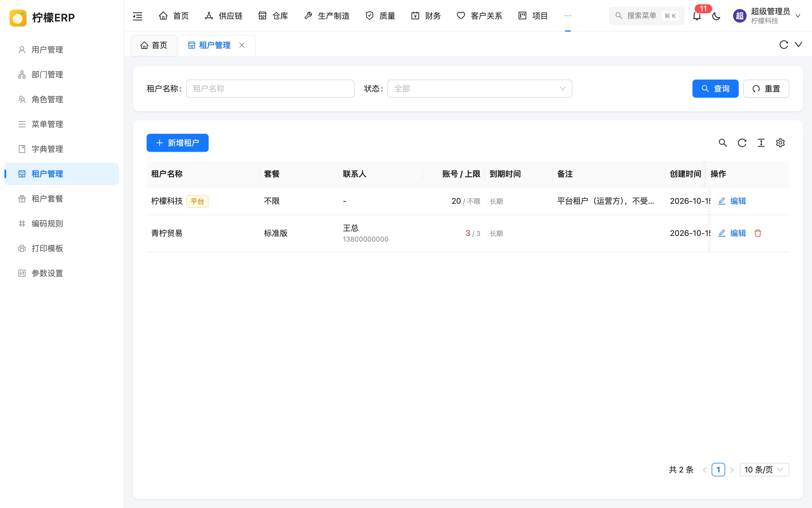
Task: Change table row density
Action: [761, 143]
